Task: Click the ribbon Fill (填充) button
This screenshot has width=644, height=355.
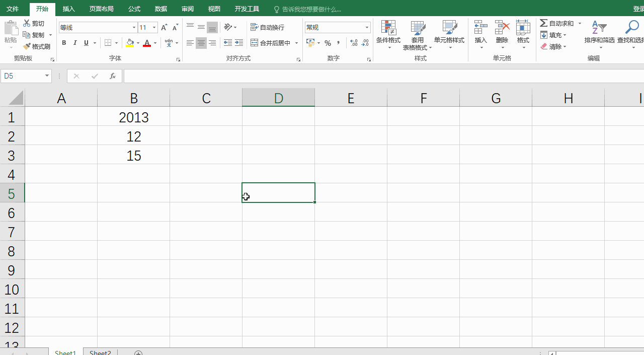Action: click(553, 35)
